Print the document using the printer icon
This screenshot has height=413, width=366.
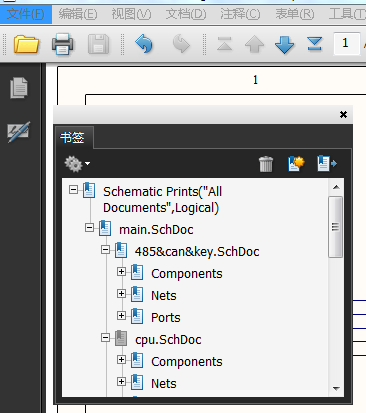click(x=62, y=44)
